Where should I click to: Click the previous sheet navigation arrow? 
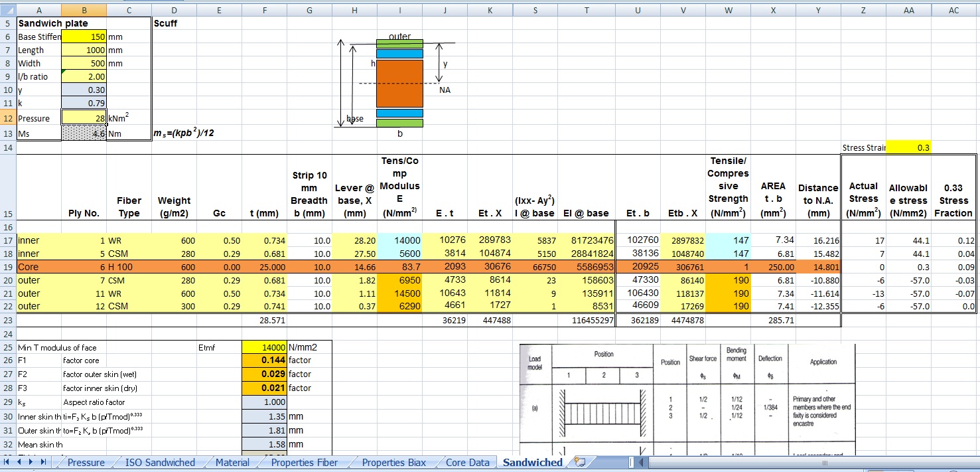[20, 462]
